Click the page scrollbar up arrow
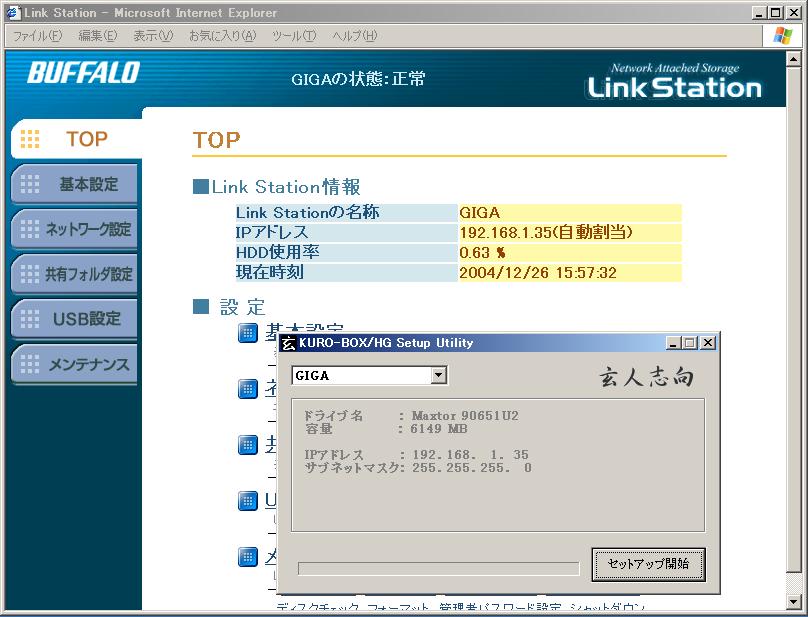The image size is (808, 617). tap(794, 59)
